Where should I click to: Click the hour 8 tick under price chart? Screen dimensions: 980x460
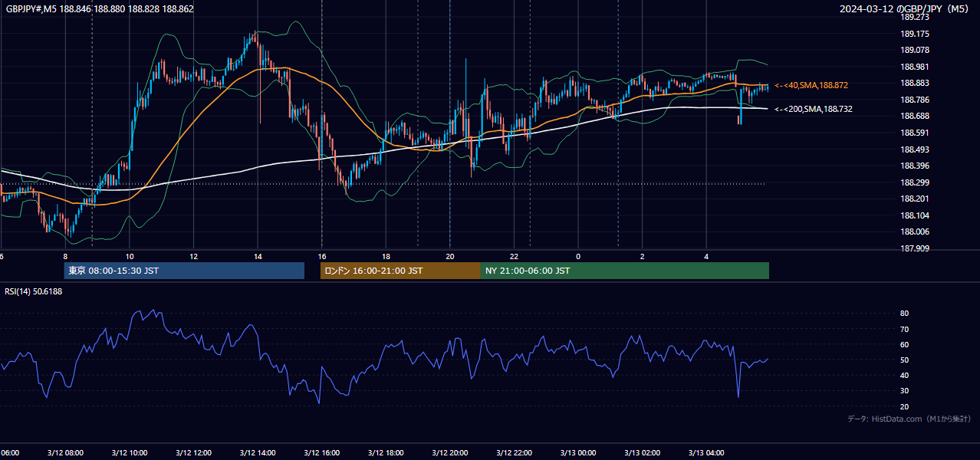[x=65, y=256]
